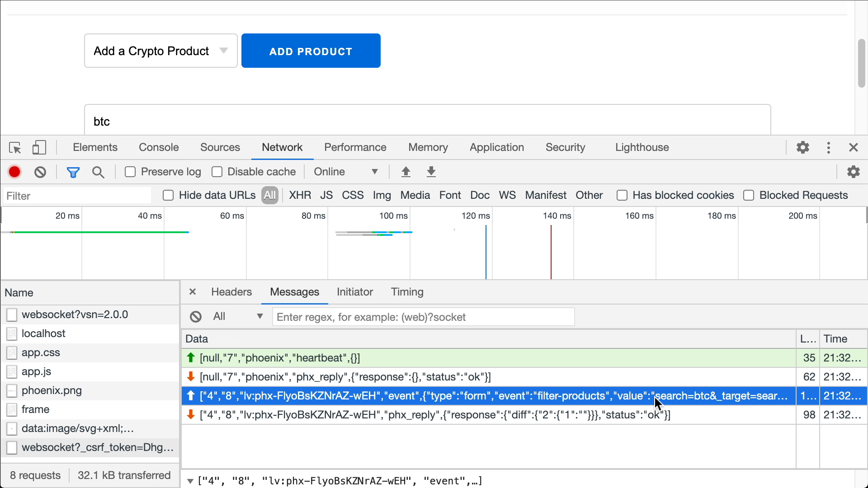This screenshot has height=488, width=868.
Task: Click the Messages tab in DevTools
Action: point(294,291)
